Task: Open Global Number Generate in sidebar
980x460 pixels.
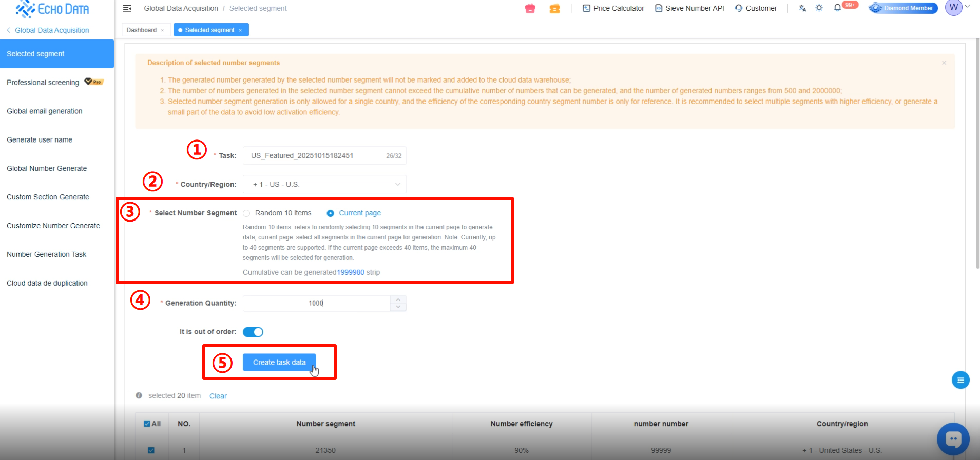Action: pyautogui.click(x=47, y=168)
